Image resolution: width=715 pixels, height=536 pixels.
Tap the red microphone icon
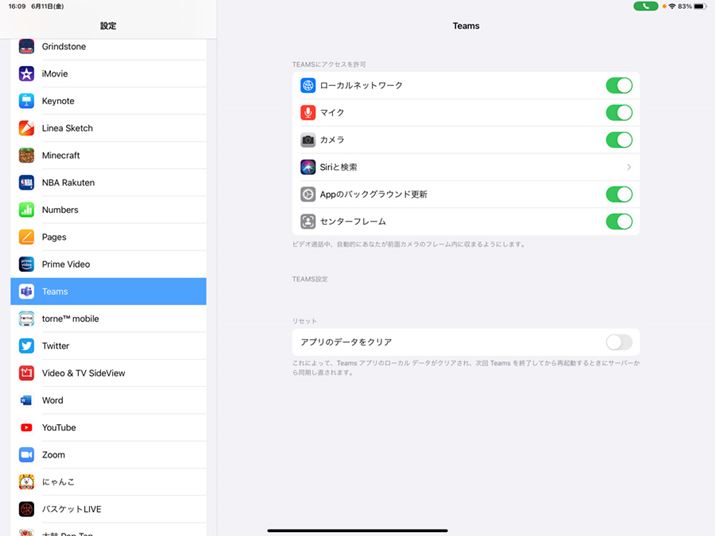pos(308,113)
